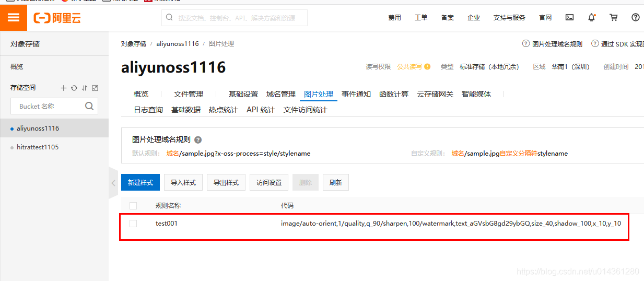Go to 对象存储 in the breadcrumb
The image size is (644, 281).
pyautogui.click(x=134, y=44)
